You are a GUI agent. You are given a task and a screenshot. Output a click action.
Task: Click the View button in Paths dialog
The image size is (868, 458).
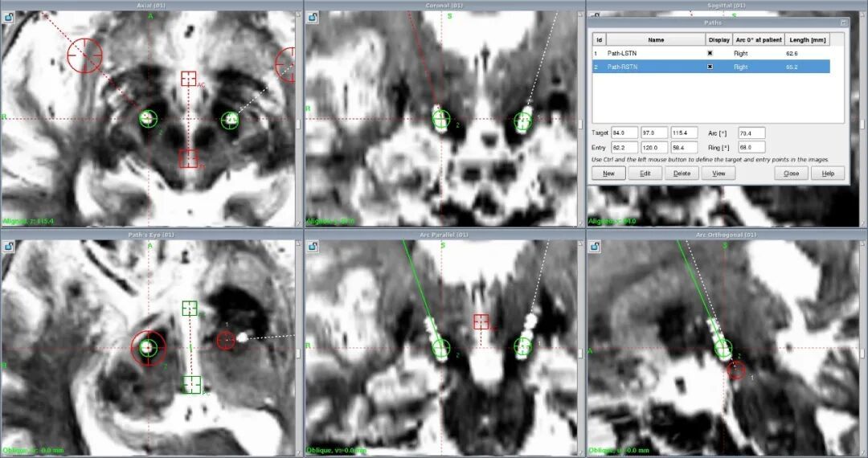pyautogui.click(x=718, y=174)
